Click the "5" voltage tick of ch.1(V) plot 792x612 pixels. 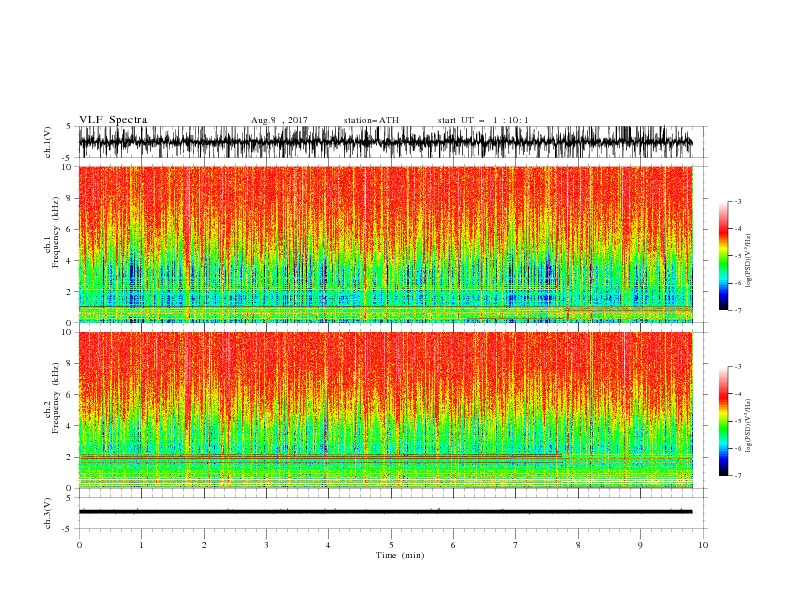[69, 126]
